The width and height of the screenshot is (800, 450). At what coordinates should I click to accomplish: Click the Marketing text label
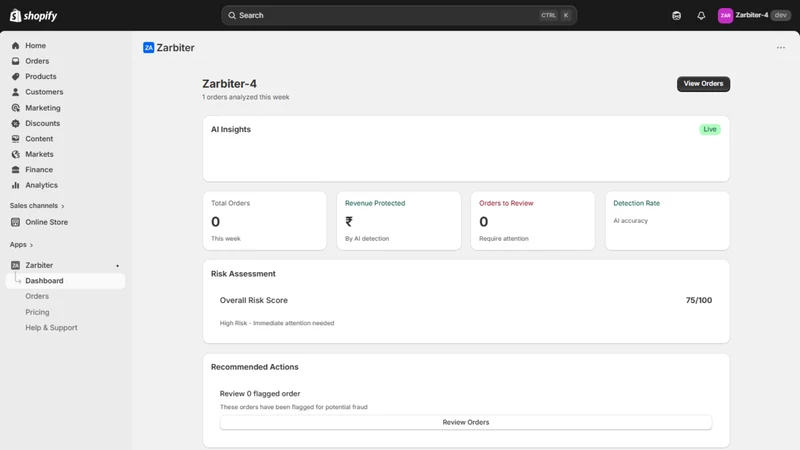tap(43, 108)
